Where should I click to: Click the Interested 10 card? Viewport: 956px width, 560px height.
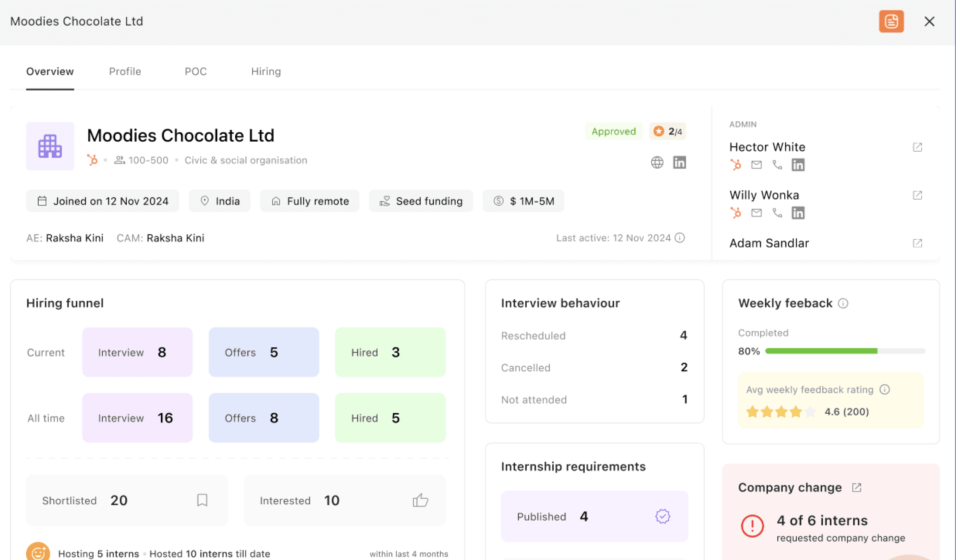click(344, 500)
